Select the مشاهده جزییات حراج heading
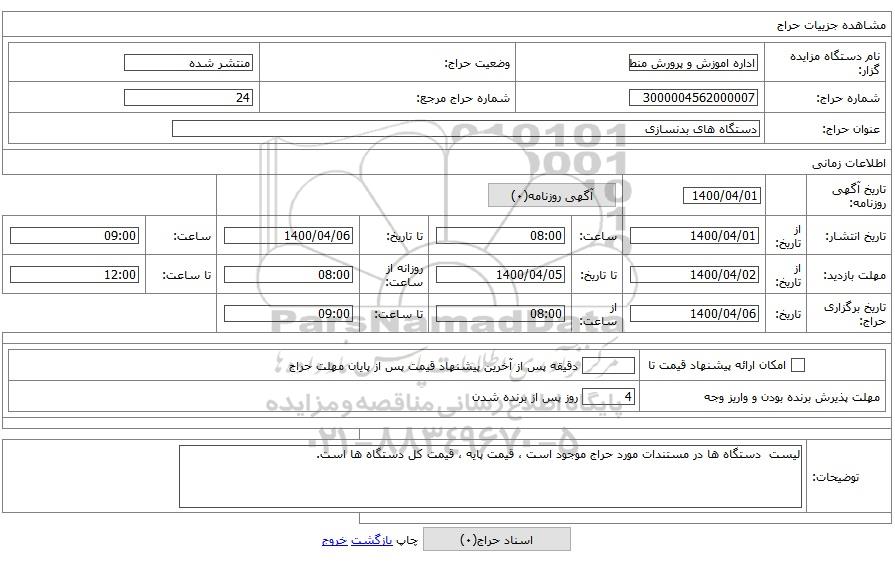Image resolution: width=895 pixels, height=576 pixels. 832,25
